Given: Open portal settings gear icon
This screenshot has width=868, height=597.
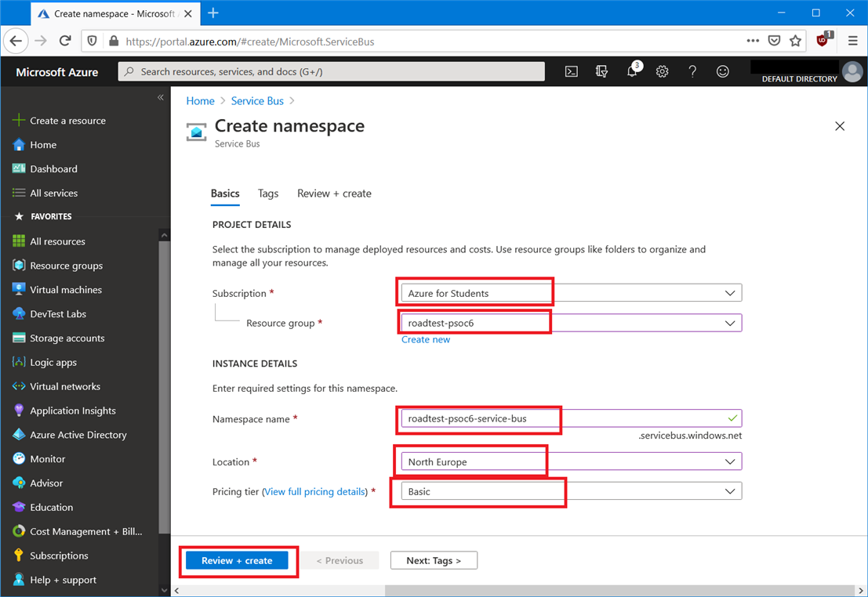Looking at the screenshot, I should [x=662, y=71].
